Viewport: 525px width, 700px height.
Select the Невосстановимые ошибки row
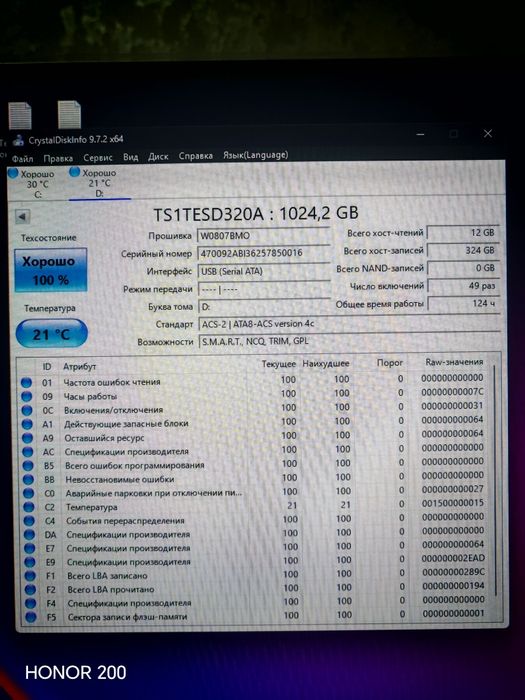click(255, 478)
